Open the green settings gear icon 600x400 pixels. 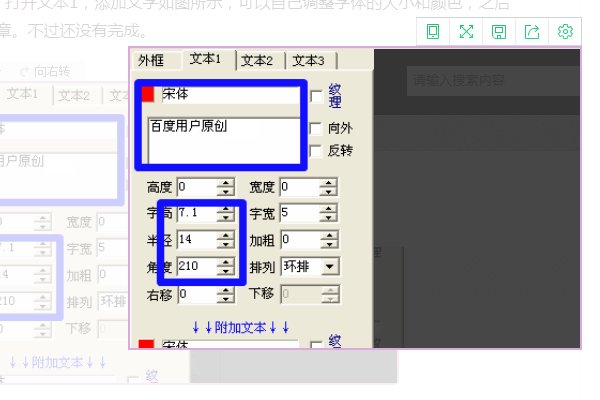565,31
